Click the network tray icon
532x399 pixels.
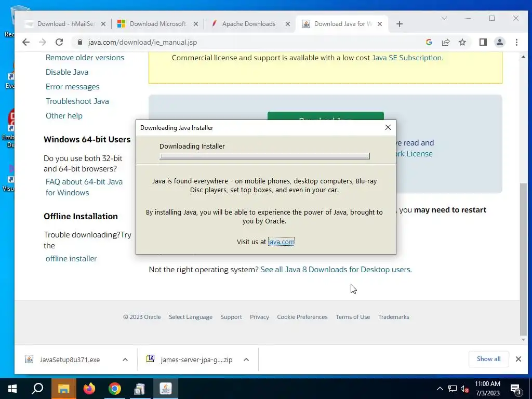(453, 389)
